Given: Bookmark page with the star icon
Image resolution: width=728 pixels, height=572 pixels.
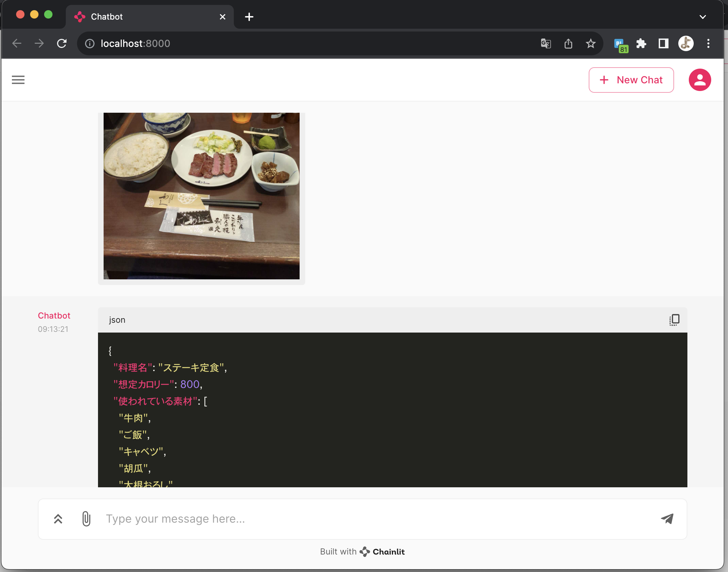Looking at the screenshot, I should [x=590, y=43].
